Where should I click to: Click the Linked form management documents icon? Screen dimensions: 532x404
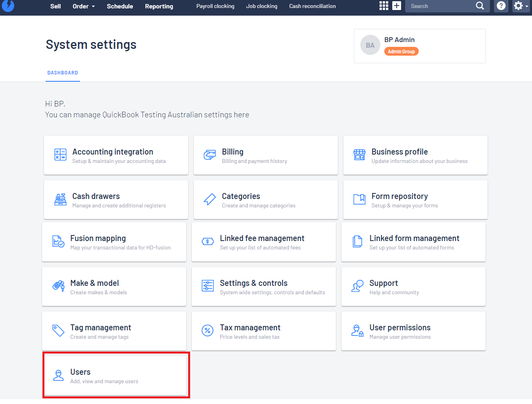(357, 241)
